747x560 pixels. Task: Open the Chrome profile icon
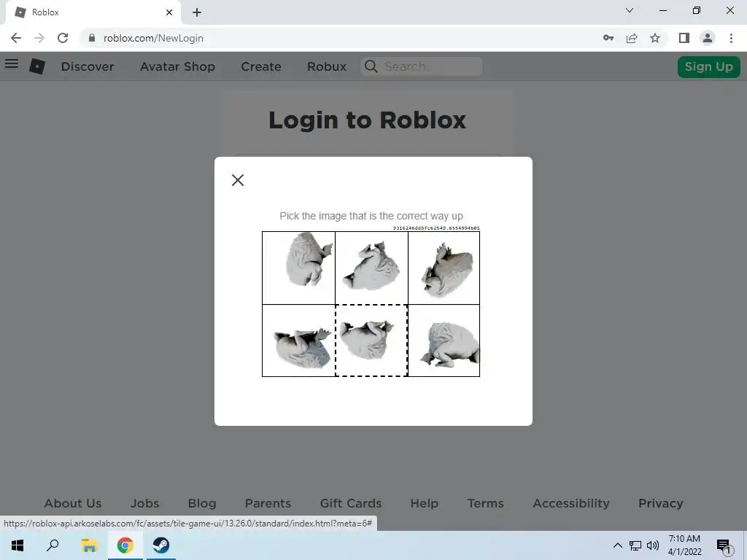coord(708,38)
